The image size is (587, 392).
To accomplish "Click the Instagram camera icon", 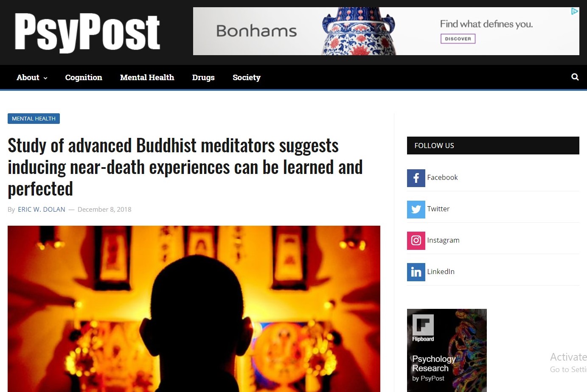I will click(416, 241).
